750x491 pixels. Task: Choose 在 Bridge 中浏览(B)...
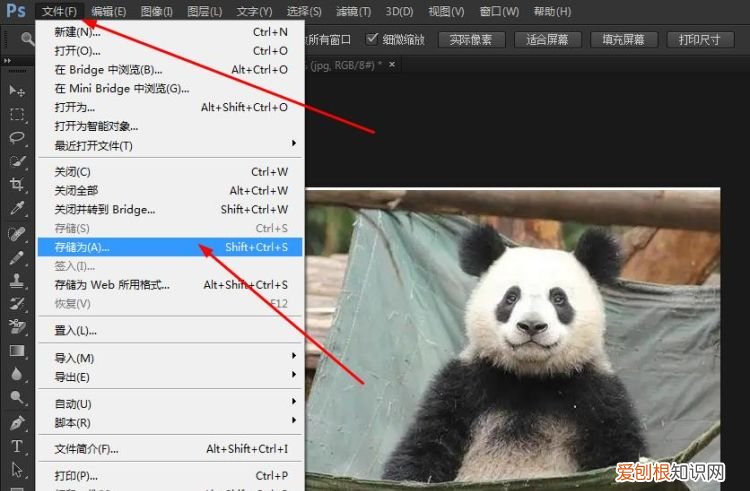coord(170,70)
